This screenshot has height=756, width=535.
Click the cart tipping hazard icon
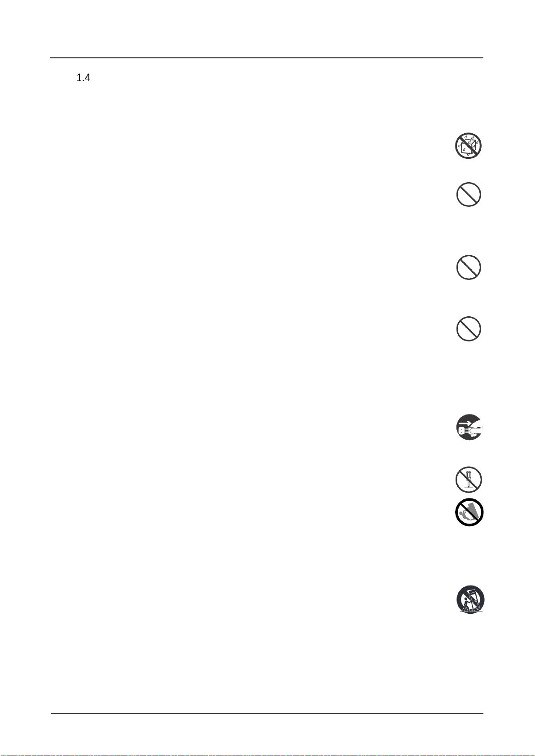pyautogui.click(x=471, y=599)
